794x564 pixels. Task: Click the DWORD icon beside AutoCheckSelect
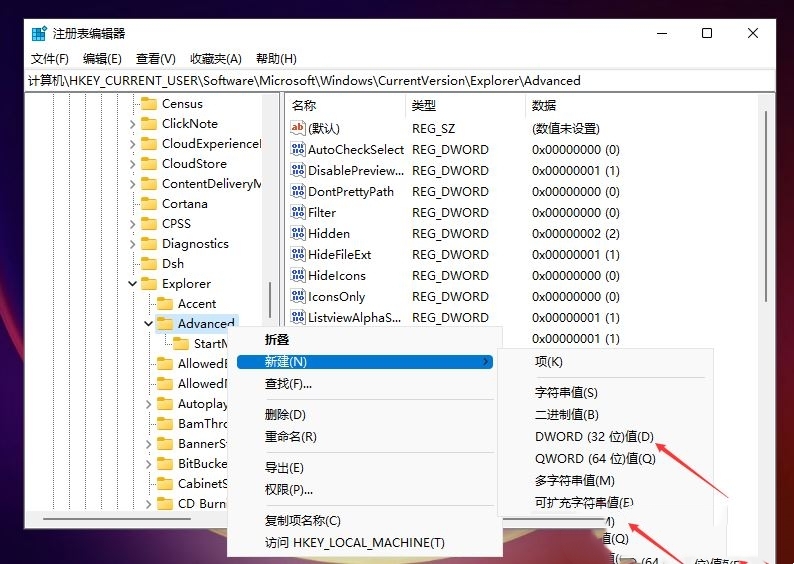298,149
